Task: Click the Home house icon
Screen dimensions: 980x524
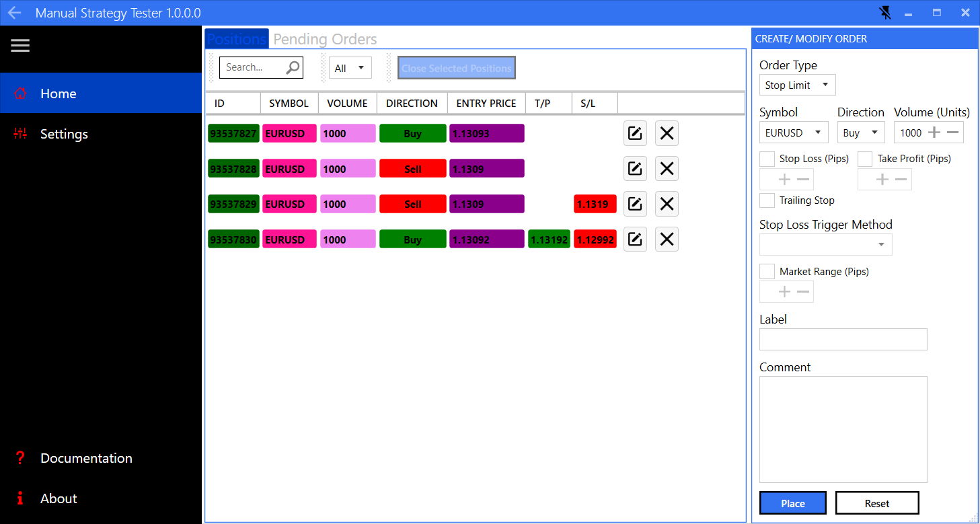Action: [x=20, y=93]
